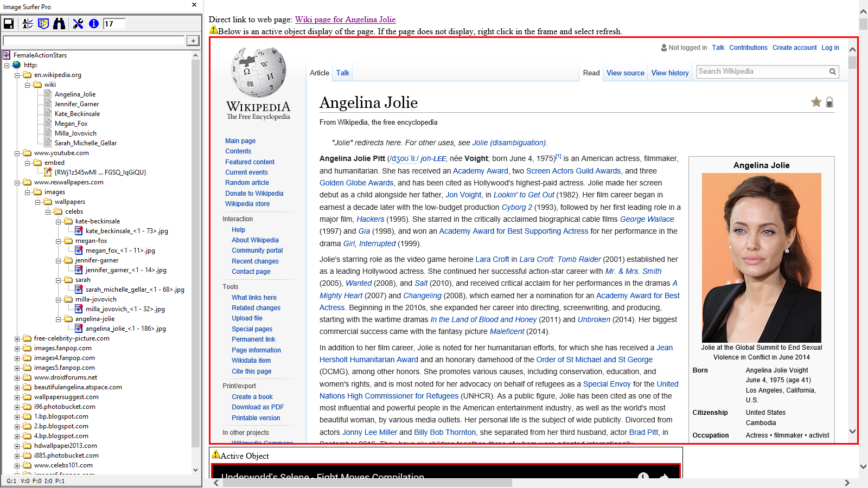Click the Angelina Jolie infobox photo
Viewport: 868px width, 488px height.
pos(761,258)
